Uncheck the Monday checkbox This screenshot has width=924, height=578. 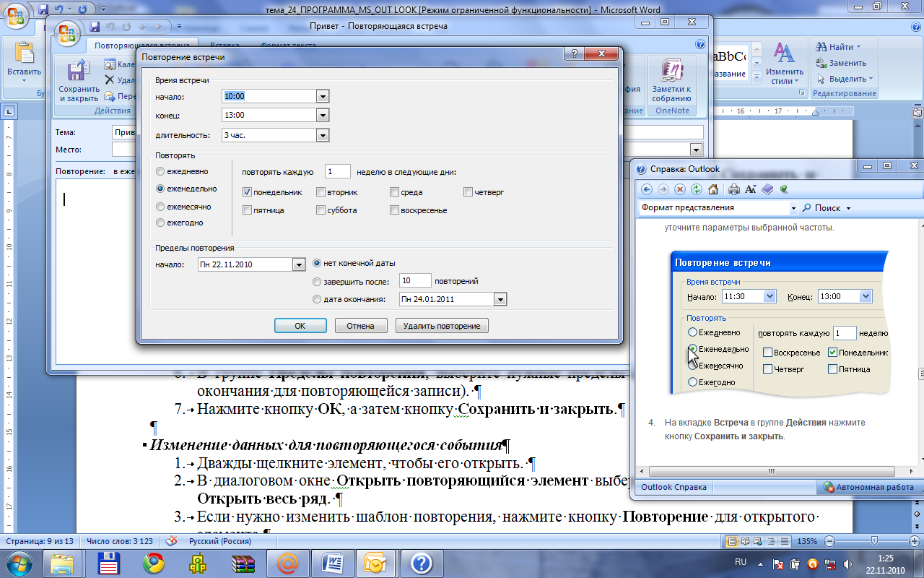tap(247, 192)
